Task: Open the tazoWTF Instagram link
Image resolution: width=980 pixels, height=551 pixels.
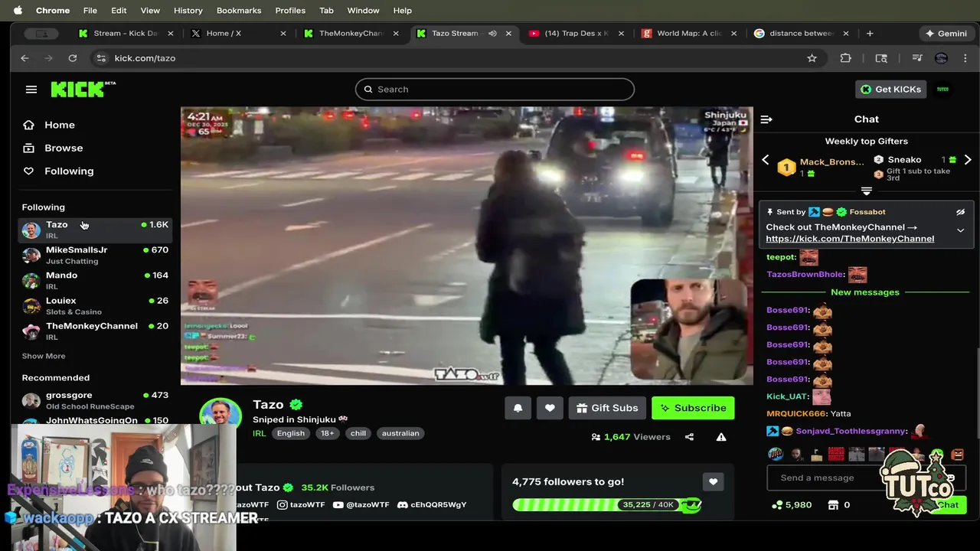Action: [x=301, y=505]
